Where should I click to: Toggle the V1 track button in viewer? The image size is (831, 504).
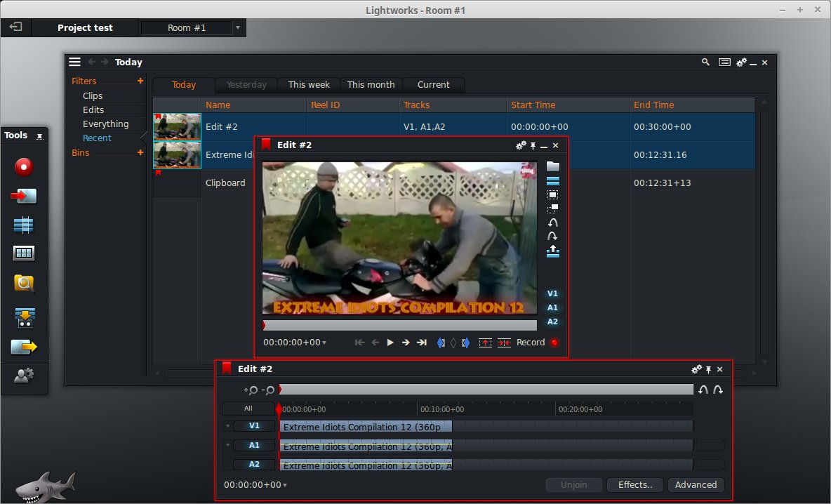(x=552, y=293)
